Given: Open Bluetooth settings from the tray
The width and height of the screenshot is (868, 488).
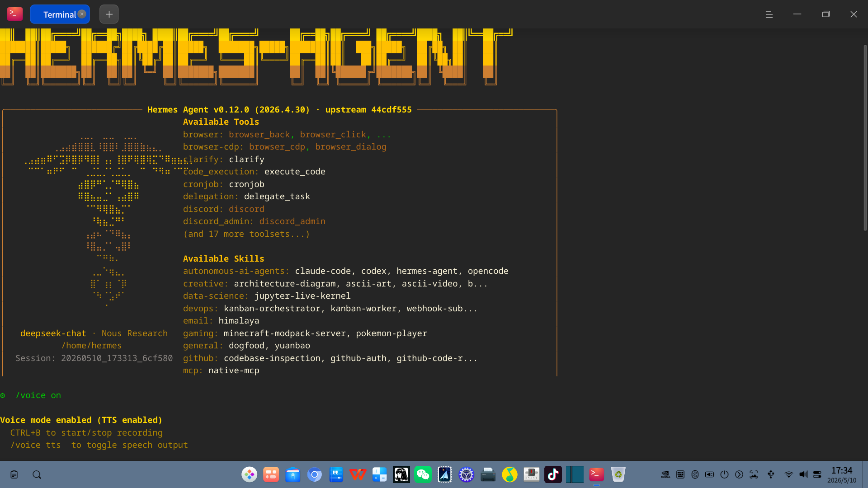Looking at the screenshot, I should tap(695, 474).
